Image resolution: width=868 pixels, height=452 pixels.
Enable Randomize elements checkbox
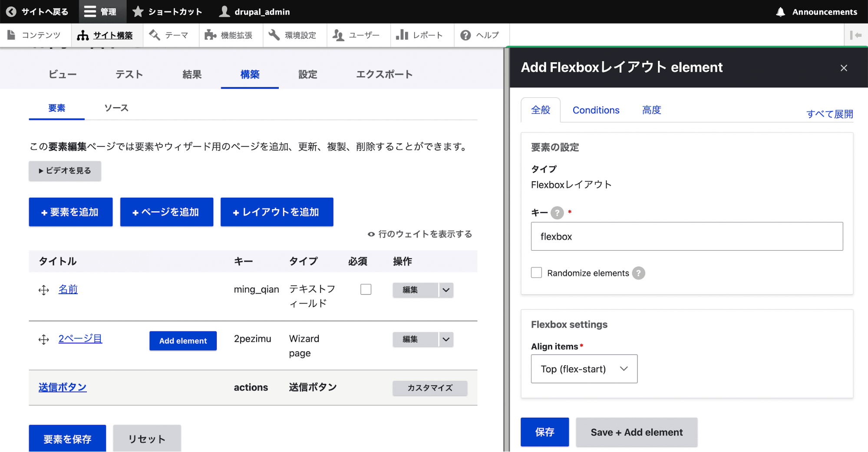tap(537, 273)
